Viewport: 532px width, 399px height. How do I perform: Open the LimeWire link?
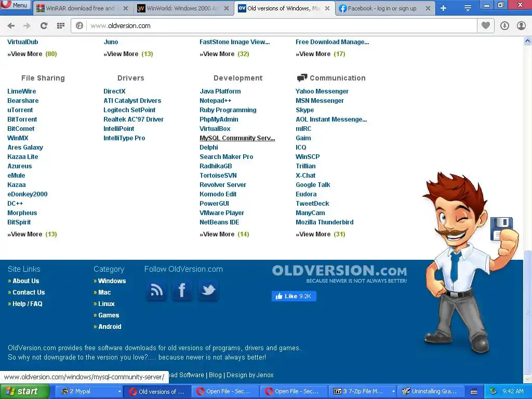click(22, 91)
